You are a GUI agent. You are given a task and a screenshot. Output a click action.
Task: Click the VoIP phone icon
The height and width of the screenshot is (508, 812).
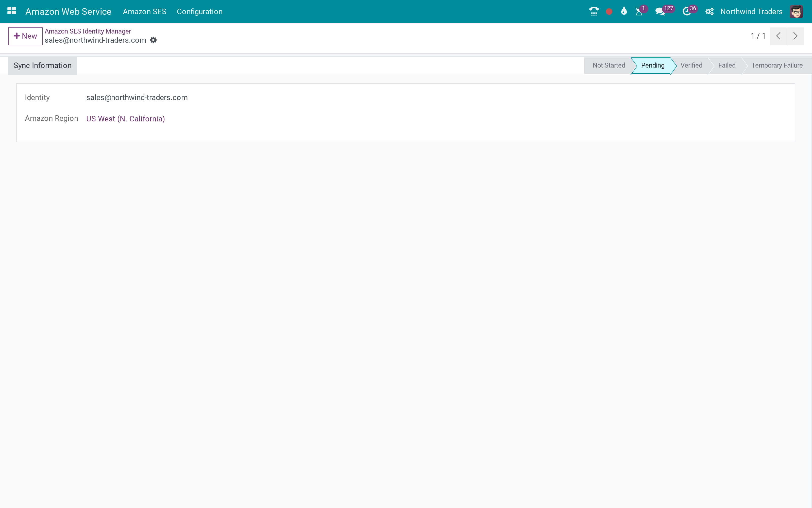[x=594, y=11]
